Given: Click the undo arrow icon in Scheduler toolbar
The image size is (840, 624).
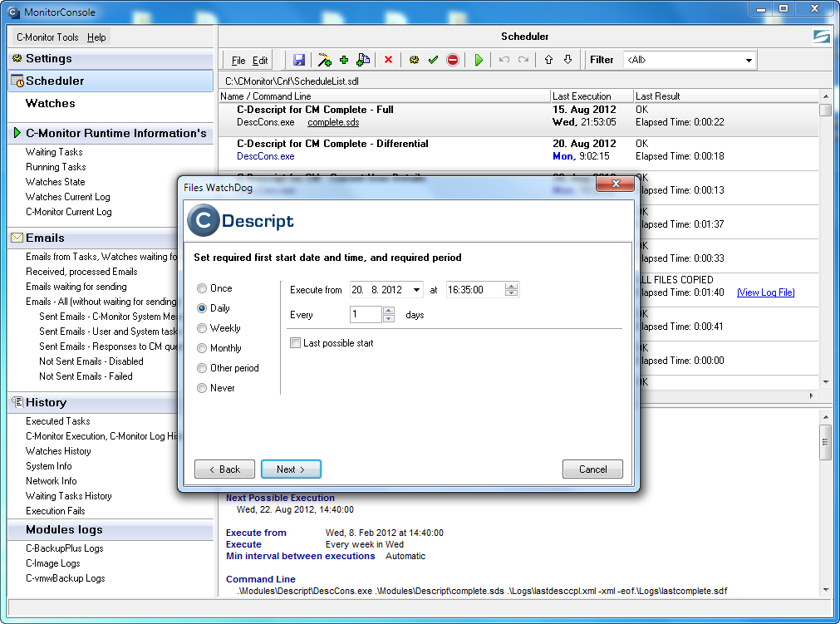Looking at the screenshot, I should (x=504, y=60).
